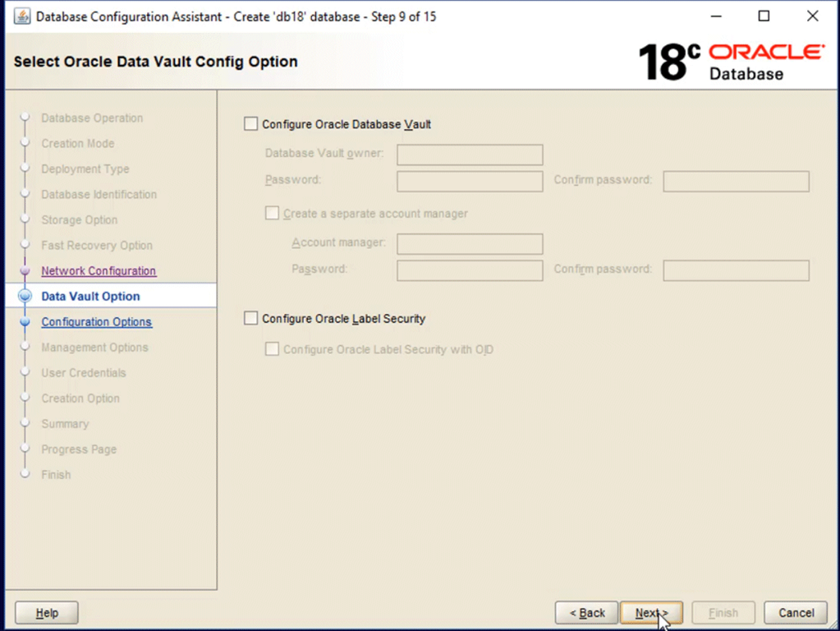Enable Configure Oracle Label Security checkbox
Image resolution: width=840 pixels, height=631 pixels.
pyautogui.click(x=251, y=319)
